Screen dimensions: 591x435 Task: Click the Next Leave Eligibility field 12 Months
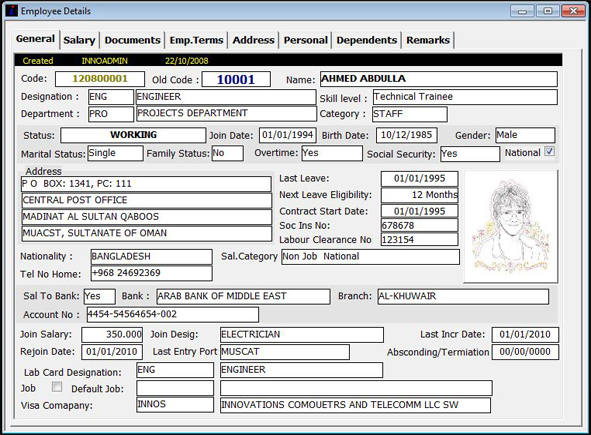[420, 195]
